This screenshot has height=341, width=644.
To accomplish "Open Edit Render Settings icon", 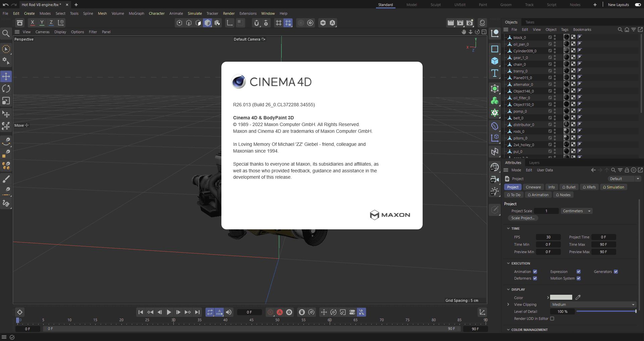I will [x=470, y=23].
